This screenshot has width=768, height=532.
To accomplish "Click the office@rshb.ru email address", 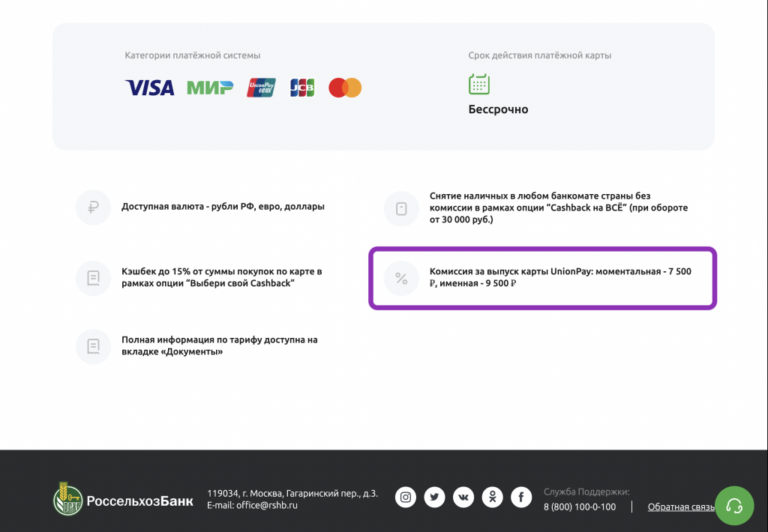I will (267, 506).
